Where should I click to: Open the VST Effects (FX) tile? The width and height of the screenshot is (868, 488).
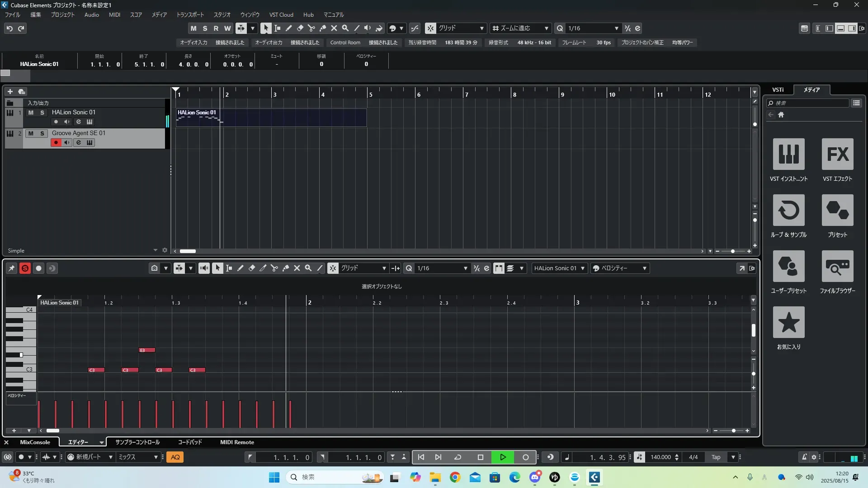[x=837, y=155]
